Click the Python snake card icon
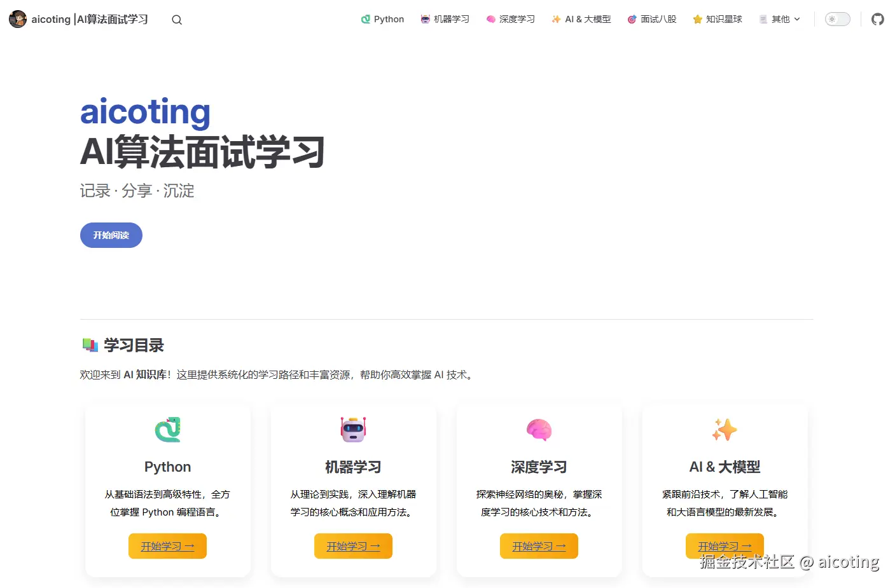The width and height of the screenshot is (895, 588). [x=168, y=430]
